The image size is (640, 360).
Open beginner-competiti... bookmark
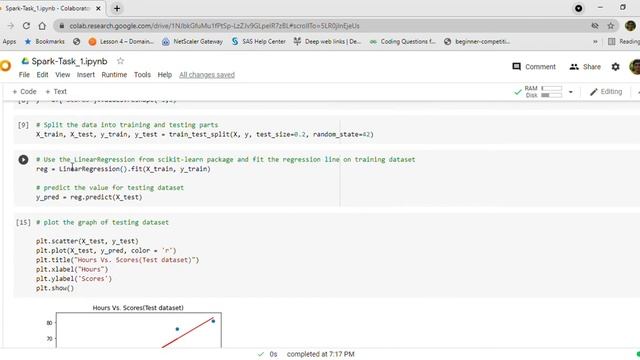pos(477,42)
